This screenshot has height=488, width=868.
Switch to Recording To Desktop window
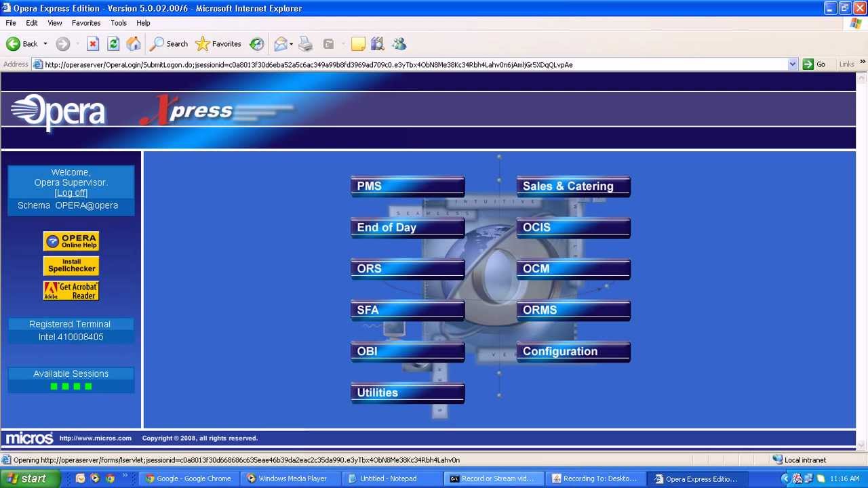pos(597,479)
